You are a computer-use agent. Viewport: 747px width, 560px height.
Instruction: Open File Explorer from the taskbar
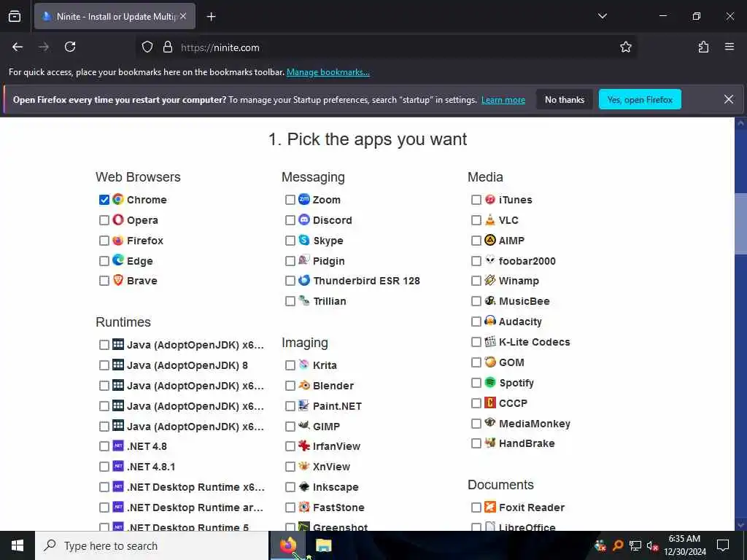pyautogui.click(x=323, y=545)
